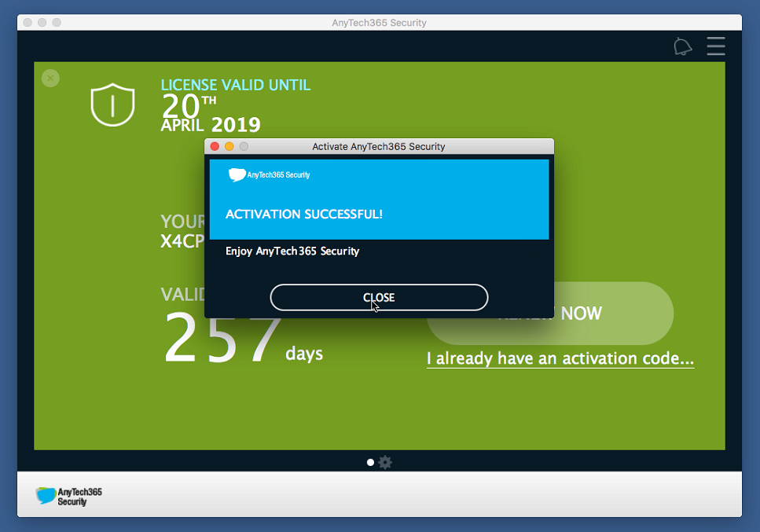Minimize the activation dialog with its yellow button
Screen dimensions: 760x532
point(229,146)
